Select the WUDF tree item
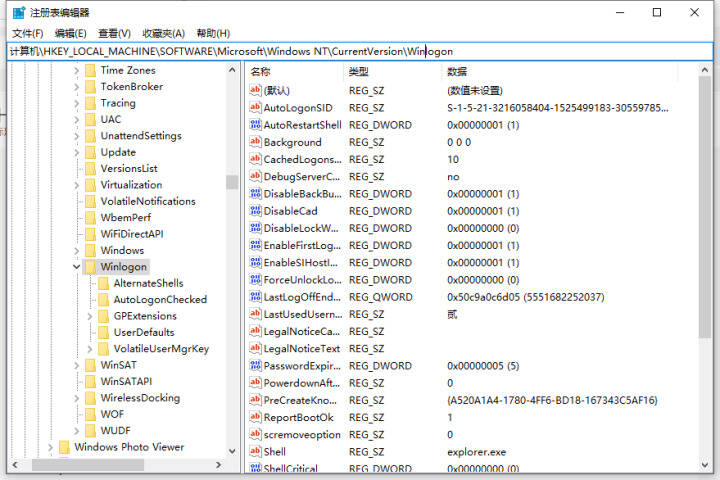720x480 pixels. (x=115, y=430)
